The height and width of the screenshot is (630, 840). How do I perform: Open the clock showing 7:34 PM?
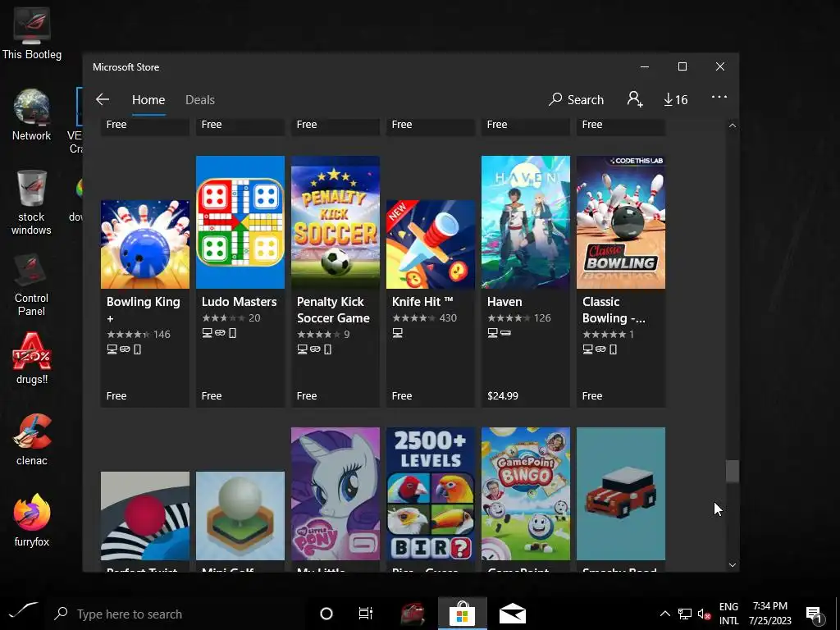pos(769,614)
